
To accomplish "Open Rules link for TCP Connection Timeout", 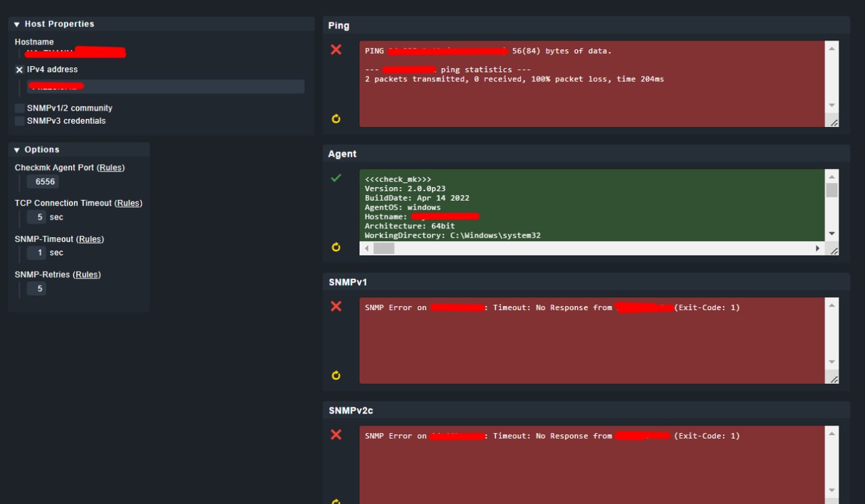I will pos(128,203).
